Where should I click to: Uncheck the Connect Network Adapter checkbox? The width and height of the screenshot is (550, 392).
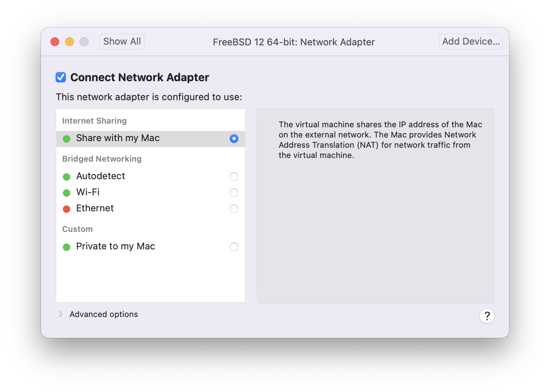[x=61, y=77]
